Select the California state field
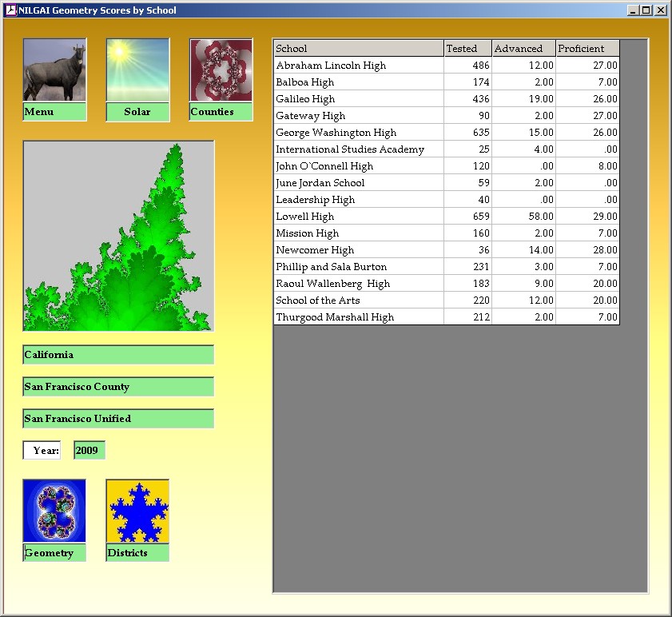The image size is (672, 617). [118, 355]
